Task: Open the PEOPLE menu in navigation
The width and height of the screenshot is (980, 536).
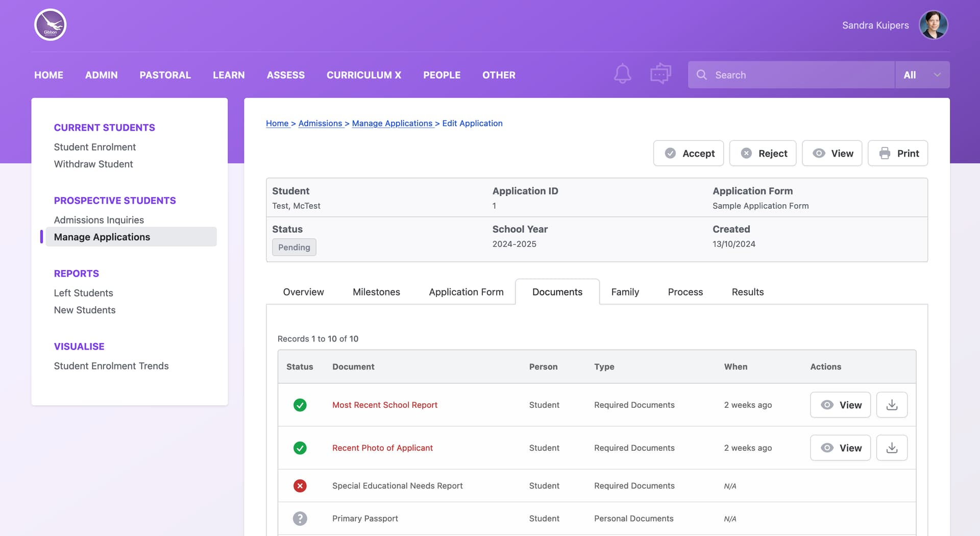Action: tap(442, 75)
